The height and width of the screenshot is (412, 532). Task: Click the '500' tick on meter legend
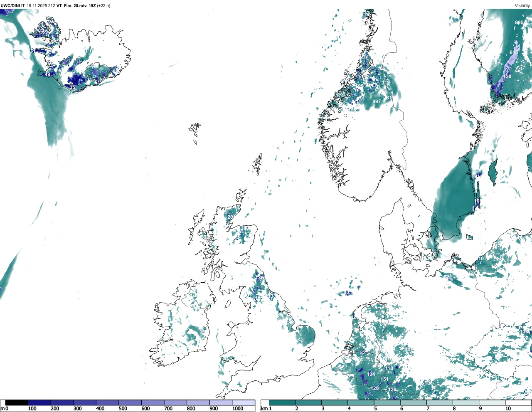[123, 409]
